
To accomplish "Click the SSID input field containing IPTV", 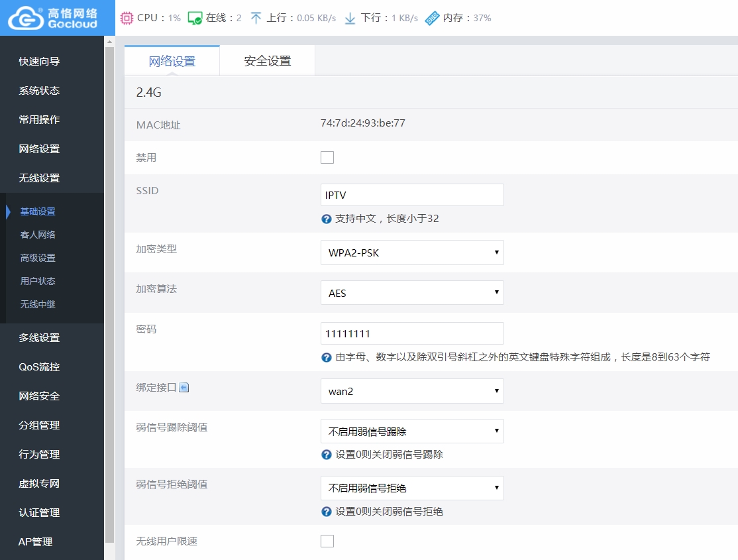I will [412, 196].
